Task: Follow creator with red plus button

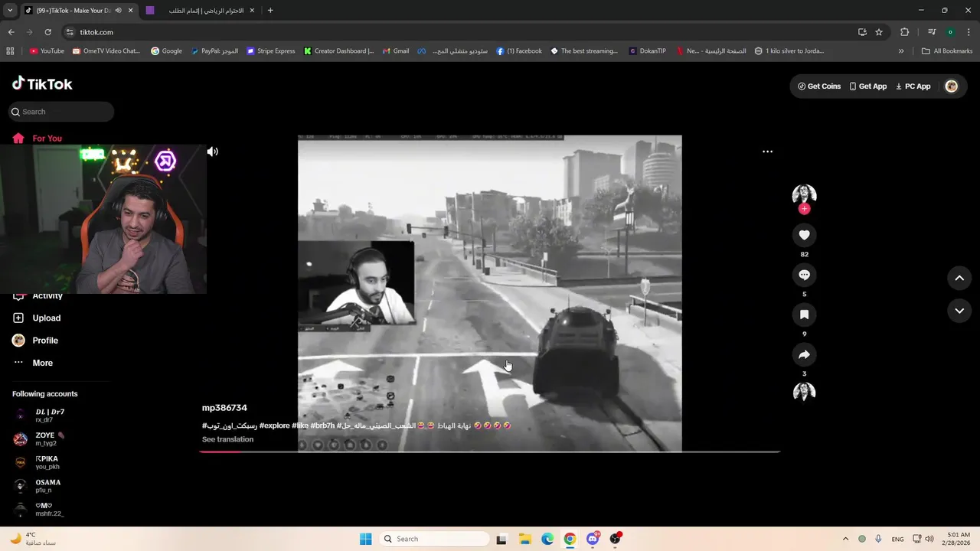Action: coord(804,209)
